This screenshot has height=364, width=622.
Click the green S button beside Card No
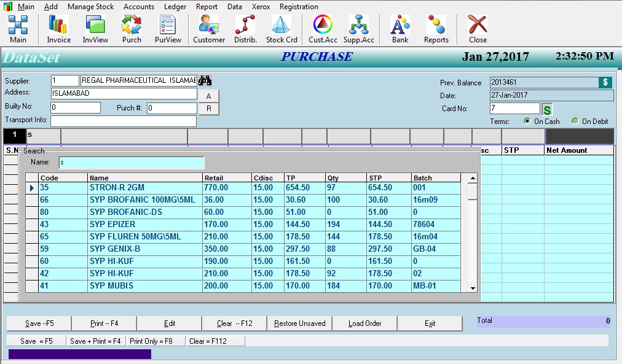pos(547,110)
